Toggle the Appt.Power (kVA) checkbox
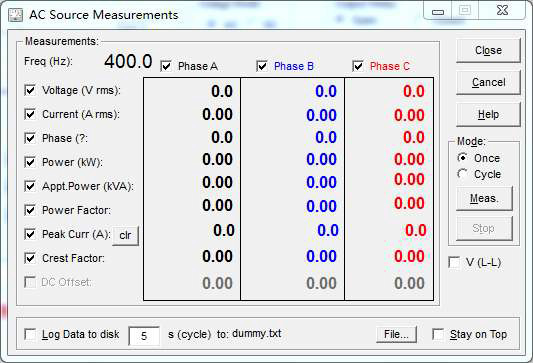This screenshot has width=533, height=363. pos(30,186)
